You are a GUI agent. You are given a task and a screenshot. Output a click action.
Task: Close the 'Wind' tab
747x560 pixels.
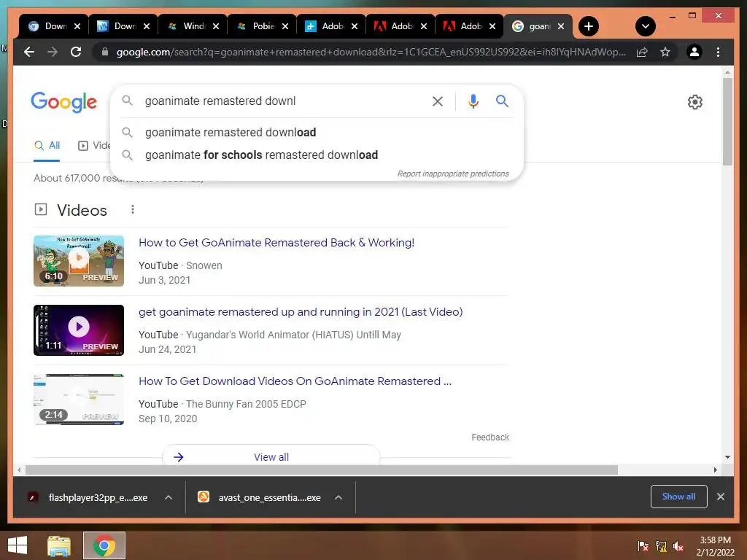pyautogui.click(x=216, y=26)
